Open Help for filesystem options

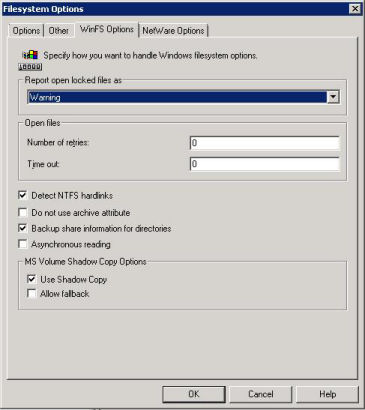click(327, 394)
